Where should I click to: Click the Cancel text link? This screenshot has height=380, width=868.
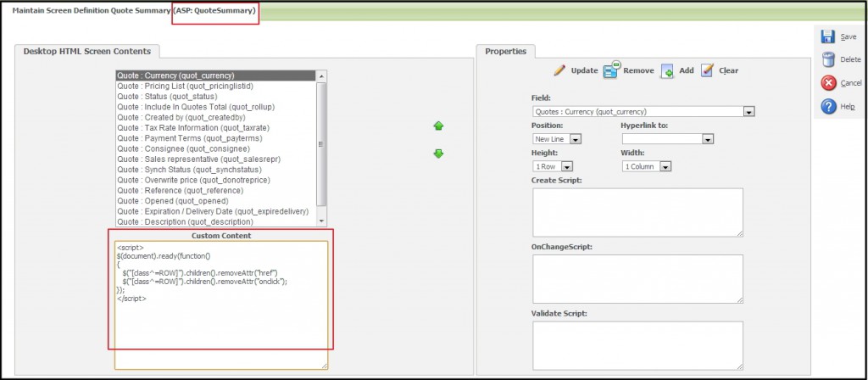[851, 83]
